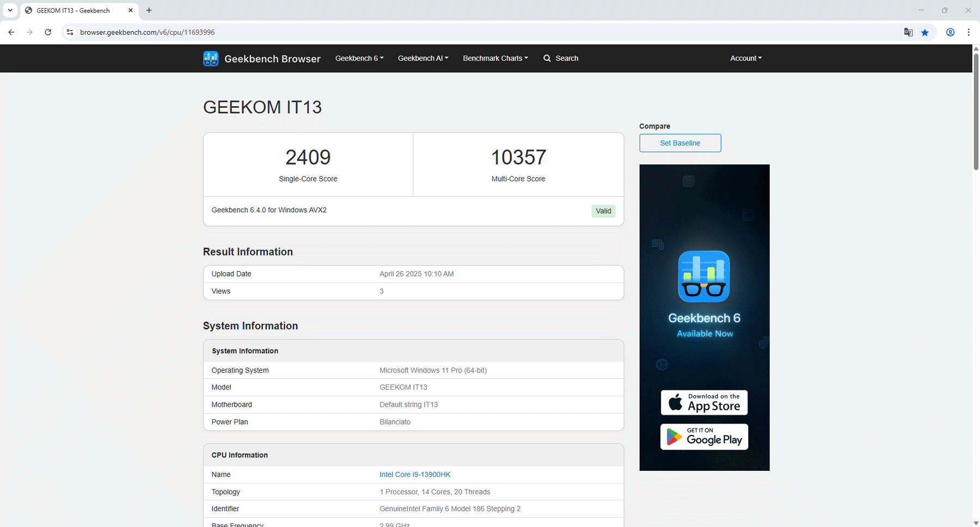Click Download on the App Store badge
980x527 pixels.
[704, 402]
